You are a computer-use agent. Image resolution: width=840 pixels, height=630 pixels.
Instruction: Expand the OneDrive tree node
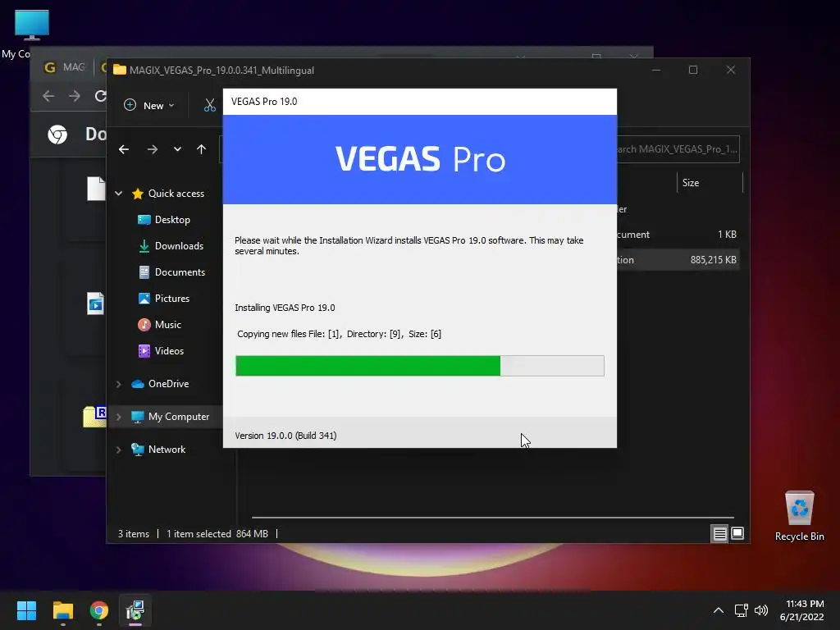point(118,384)
